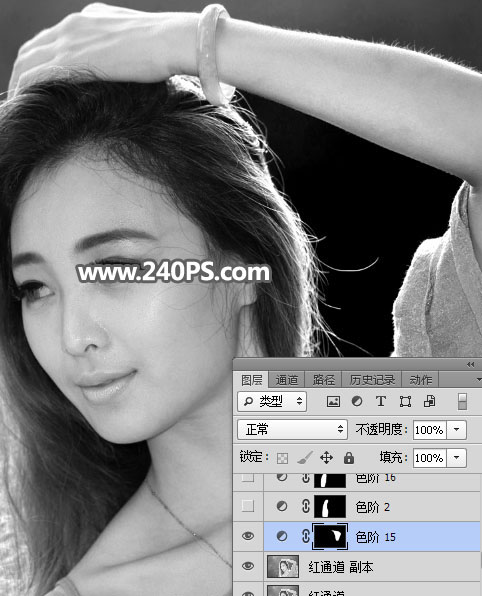Screen dimensions: 482x596
Task: Lock layer position move icon
Action: point(327,458)
